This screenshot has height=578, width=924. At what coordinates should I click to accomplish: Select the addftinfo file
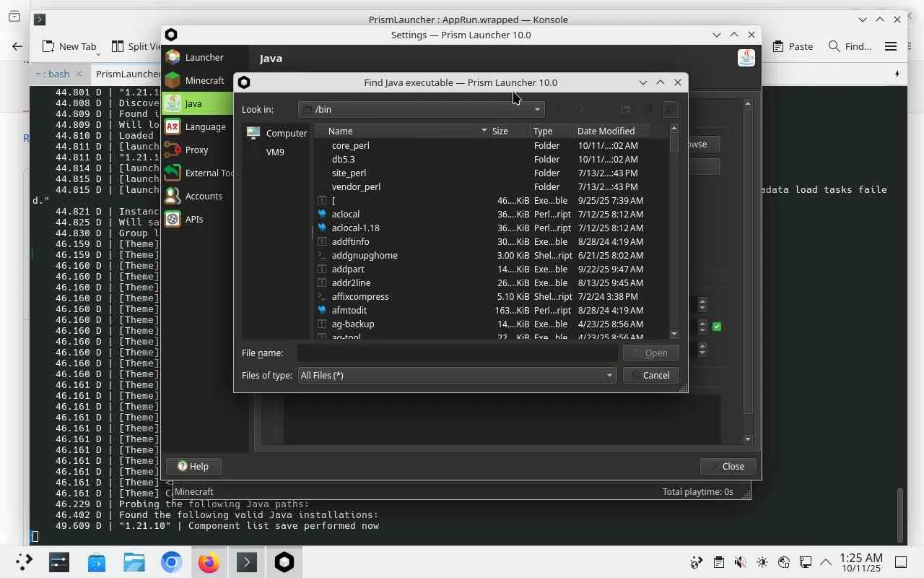350,241
